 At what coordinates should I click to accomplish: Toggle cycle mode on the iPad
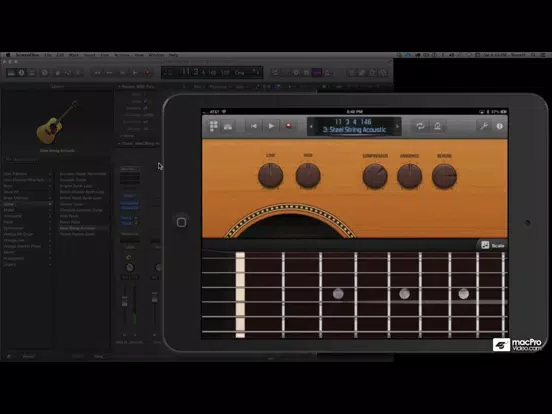[420, 126]
